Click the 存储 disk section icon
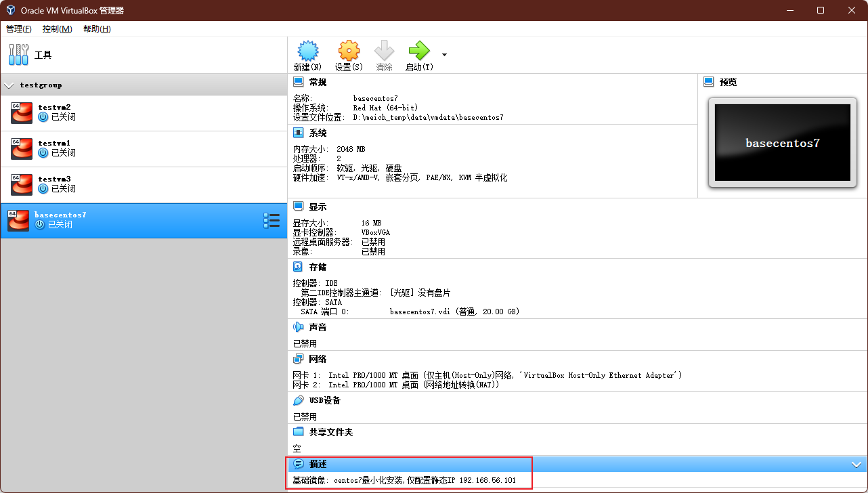The height and width of the screenshot is (493, 868). click(x=298, y=267)
